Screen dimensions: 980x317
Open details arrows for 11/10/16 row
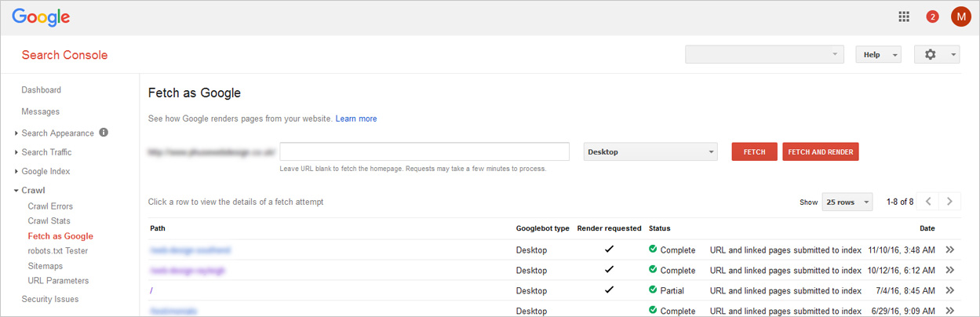(949, 250)
